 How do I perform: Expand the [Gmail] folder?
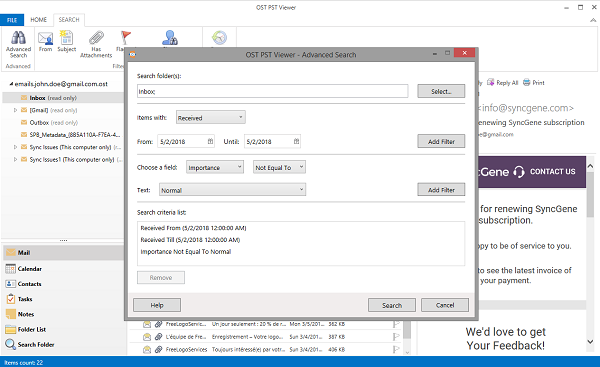[x=15, y=110]
